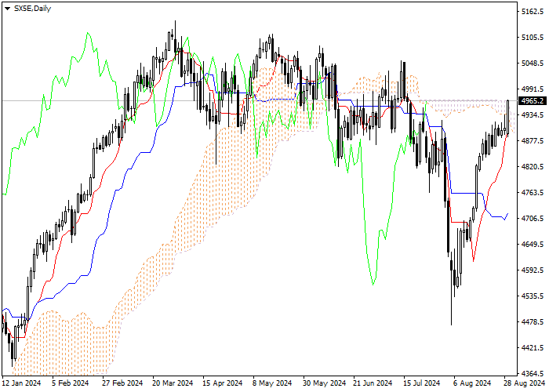Click the 4649.5 price axis label
The image size is (549, 392).
coord(533,245)
